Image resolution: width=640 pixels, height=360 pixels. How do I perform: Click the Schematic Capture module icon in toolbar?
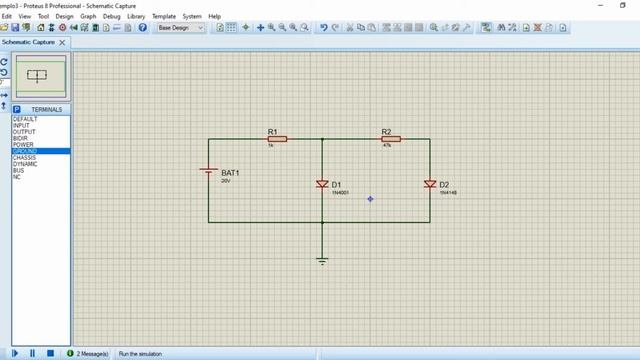51,27
